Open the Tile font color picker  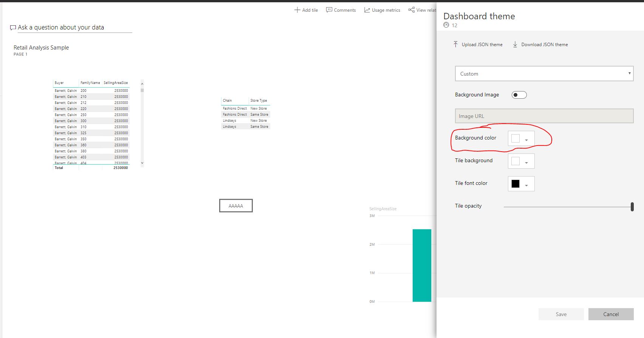click(x=521, y=184)
